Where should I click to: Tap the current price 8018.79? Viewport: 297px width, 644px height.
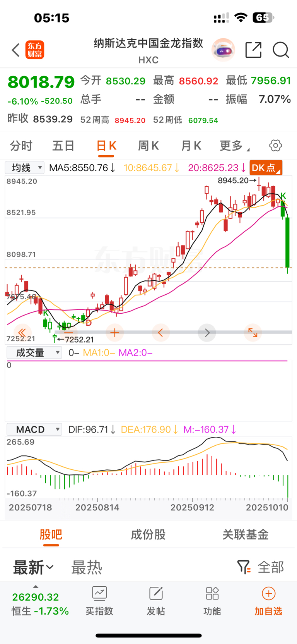point(41,82)
